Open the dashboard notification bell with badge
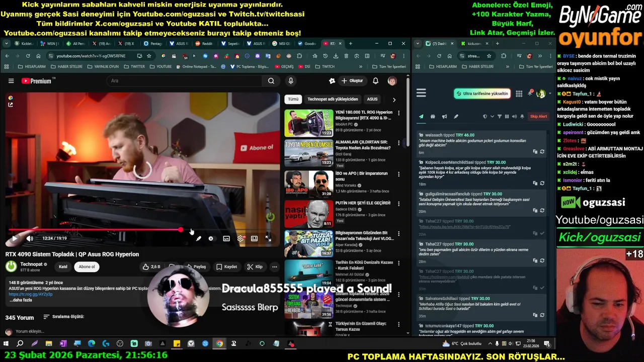The image size is (644, 362). [x=530, y=94]
